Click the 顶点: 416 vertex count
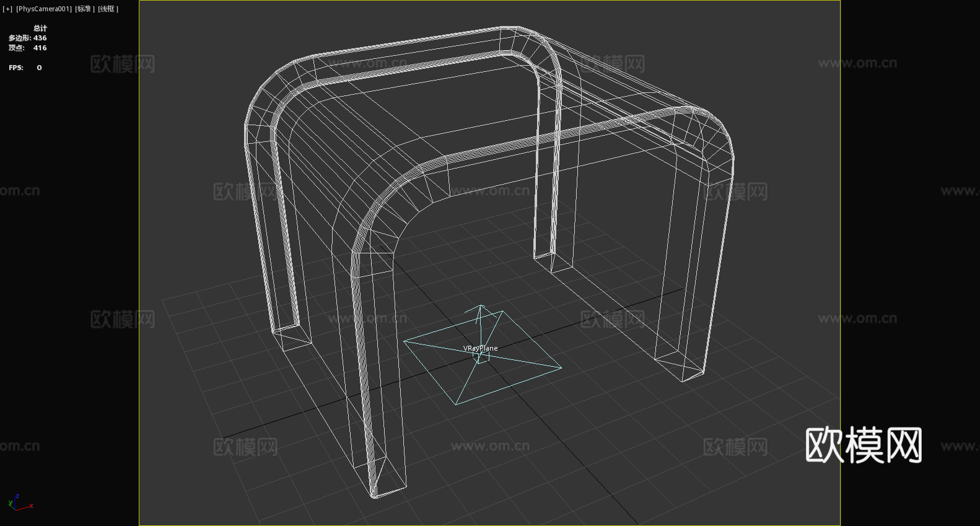980x526 pixels. tap(27, 48)
